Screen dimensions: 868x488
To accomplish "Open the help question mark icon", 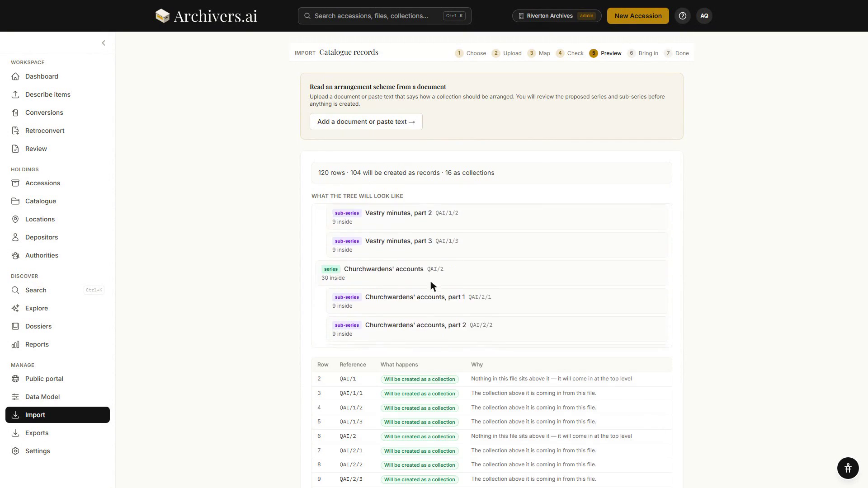I will pyautogui.click(x=683, y=16).
